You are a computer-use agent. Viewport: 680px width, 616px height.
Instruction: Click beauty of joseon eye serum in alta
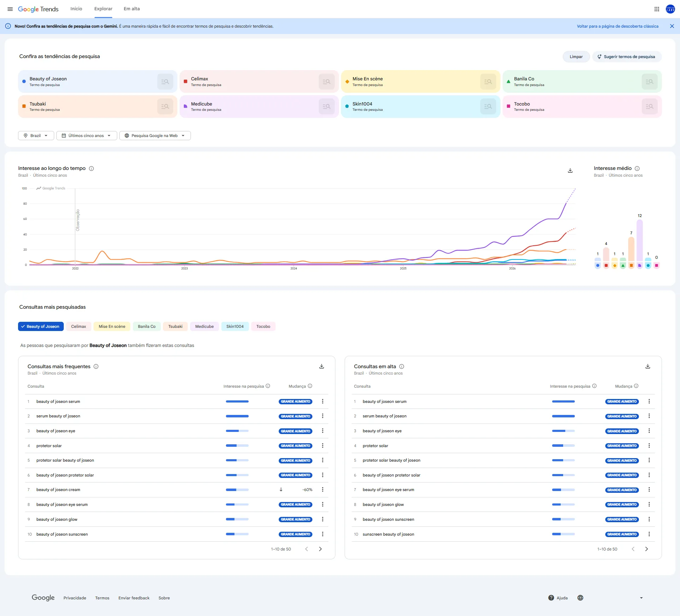388,490
